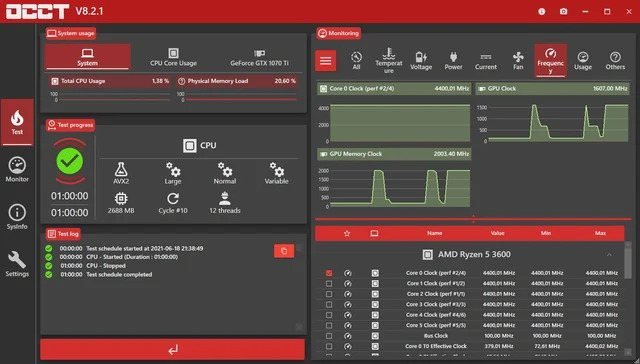Click gauge icon in Core 1 Clock row
Screen dimensions: 640x364
(x=348, y=283)
